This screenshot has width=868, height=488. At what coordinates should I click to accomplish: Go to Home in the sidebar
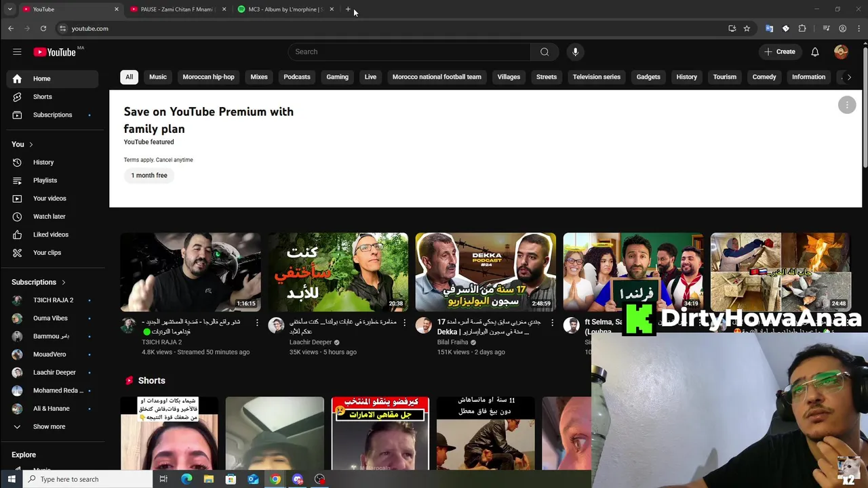point(52,79)
